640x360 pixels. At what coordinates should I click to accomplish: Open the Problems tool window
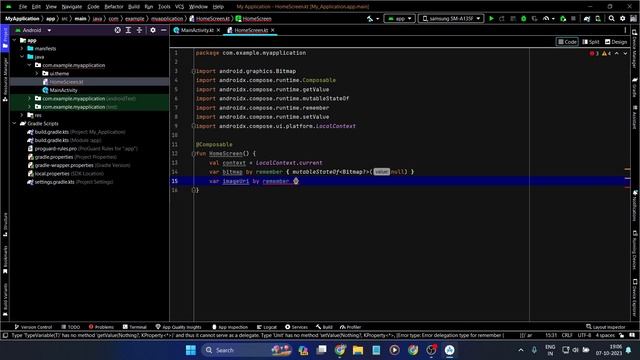click(x=101, y=327)
